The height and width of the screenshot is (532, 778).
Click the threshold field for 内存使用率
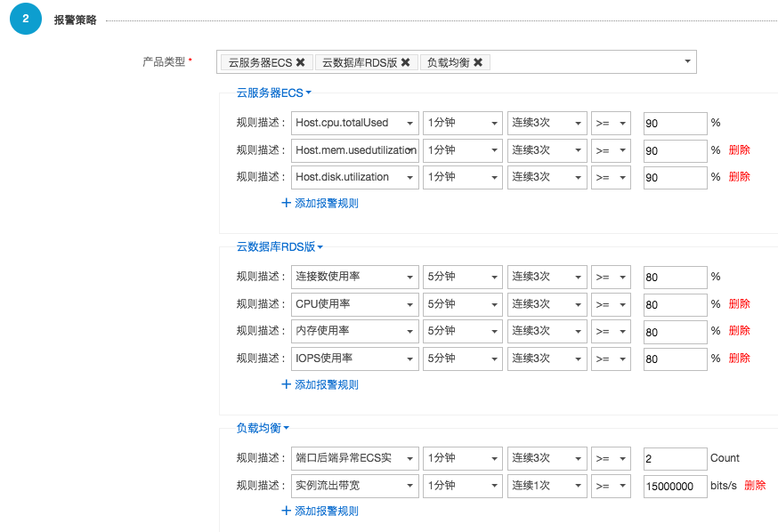[676, 332]
